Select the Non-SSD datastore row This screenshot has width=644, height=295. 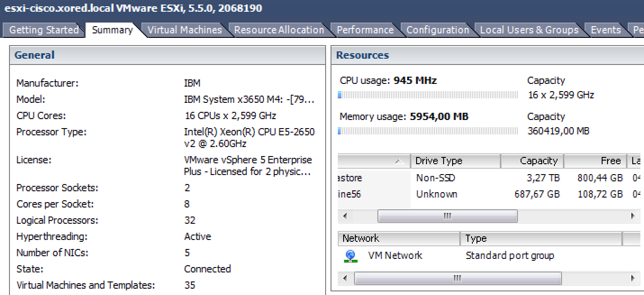435,178
